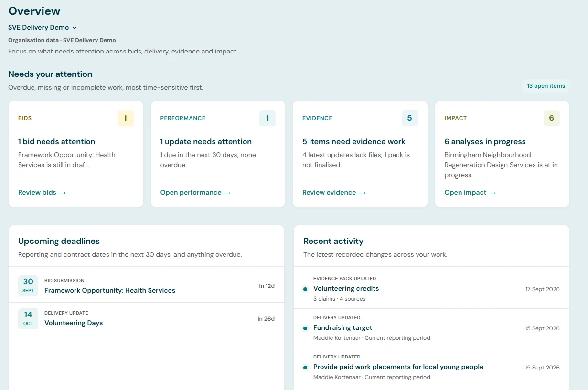Open Framework Opportunity: Health Services deadline
This screenshot has width=588, height=390.
tap(110, 290)
